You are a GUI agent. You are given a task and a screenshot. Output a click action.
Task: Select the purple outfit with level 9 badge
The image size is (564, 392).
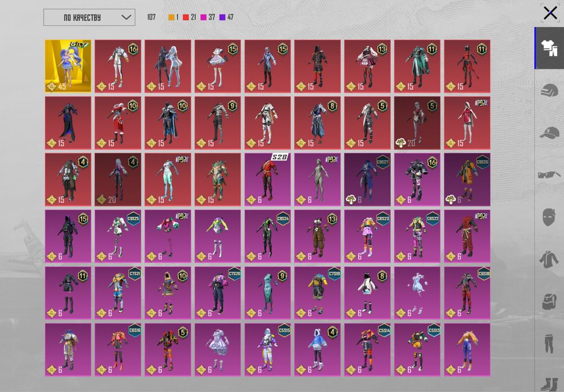(x=267, y=293)
